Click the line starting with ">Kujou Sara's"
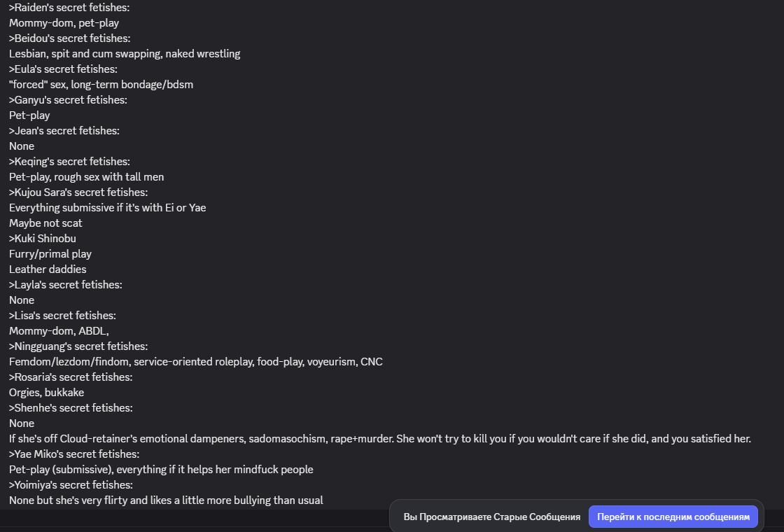The height and width of the screenshot is (532, 784). [78, 192]
